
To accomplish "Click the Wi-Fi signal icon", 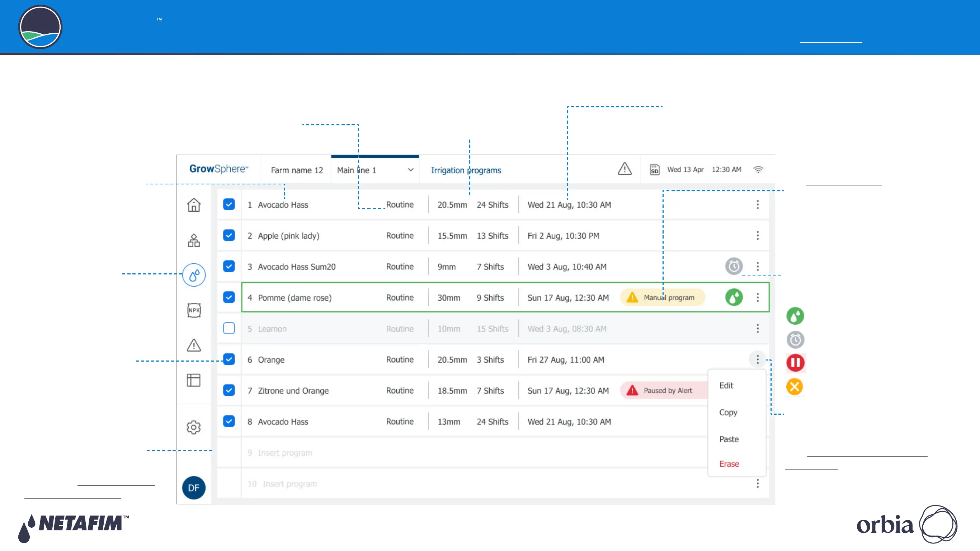I will tap(758, 170).
